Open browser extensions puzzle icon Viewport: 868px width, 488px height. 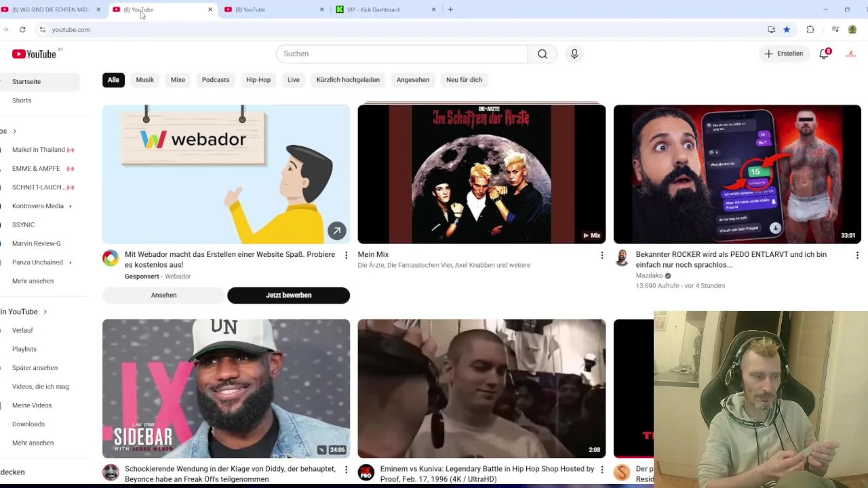810,30
